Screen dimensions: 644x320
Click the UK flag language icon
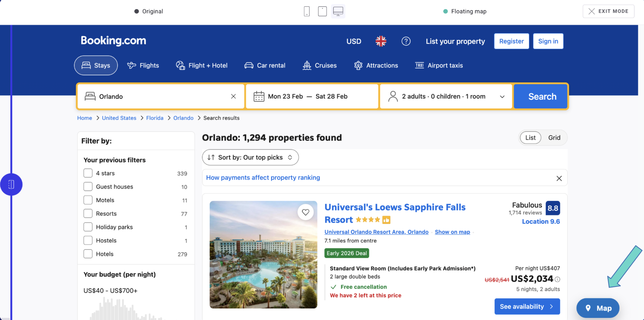381,41
